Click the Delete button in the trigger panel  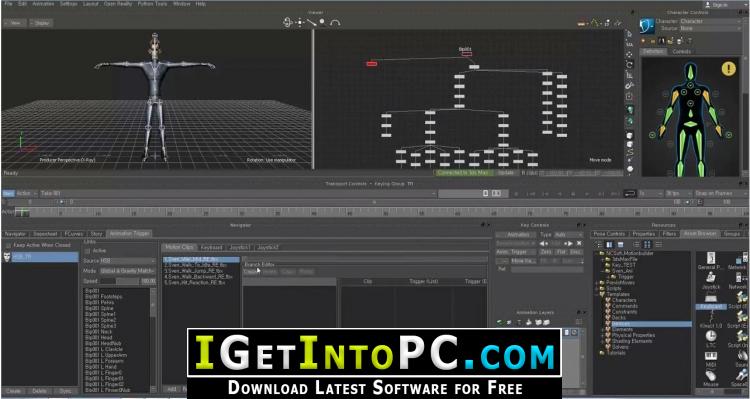[39, 391]
